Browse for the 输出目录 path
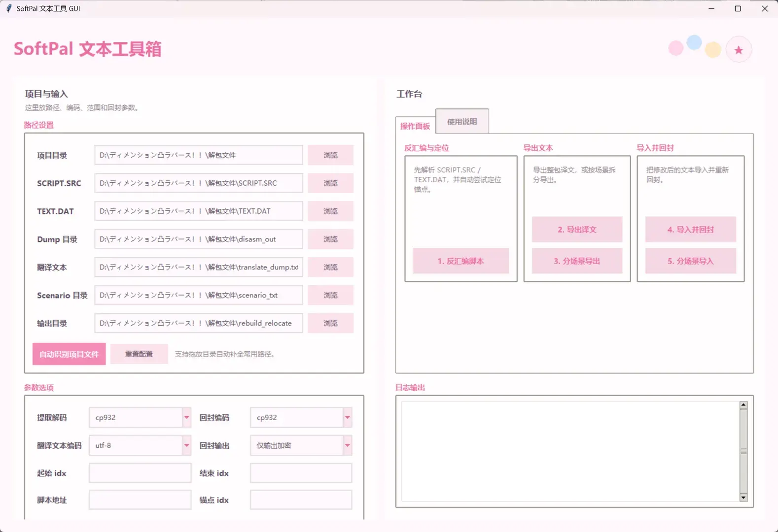The image size is (778, 532). [330, 324]
